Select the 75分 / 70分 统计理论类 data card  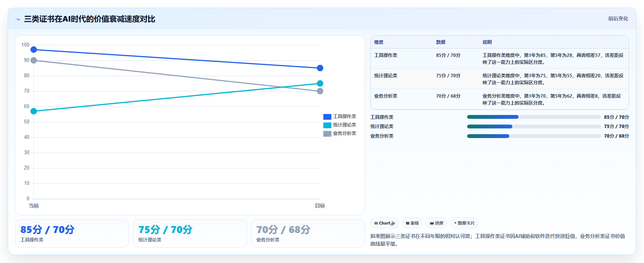point(190,233)
